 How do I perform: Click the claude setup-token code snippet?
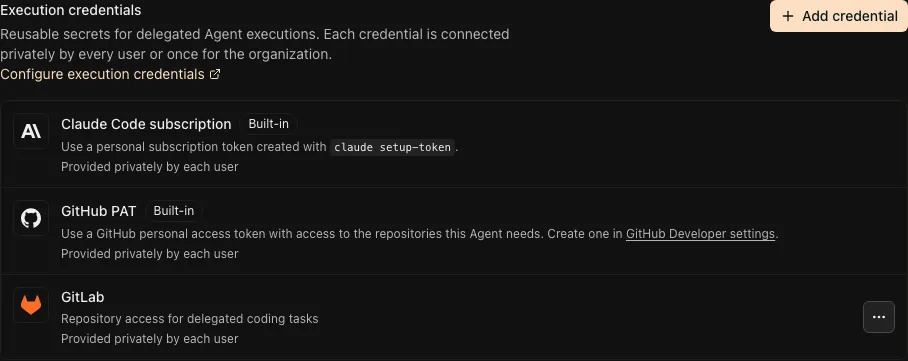pos(393,147)
